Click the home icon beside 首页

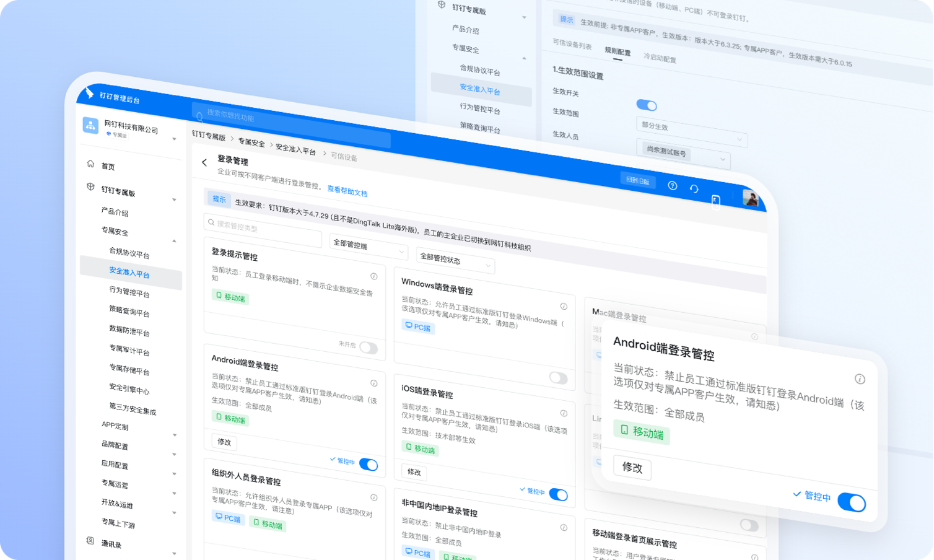point(90,164)
